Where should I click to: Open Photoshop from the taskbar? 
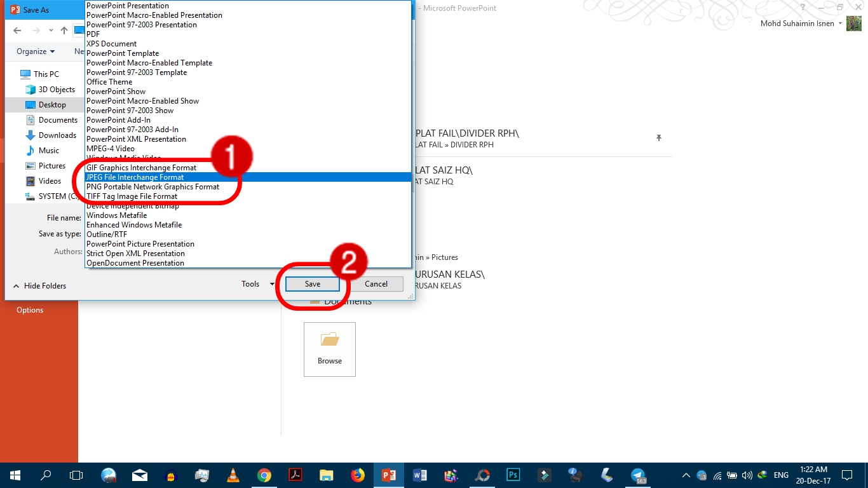tap(513, 475)
